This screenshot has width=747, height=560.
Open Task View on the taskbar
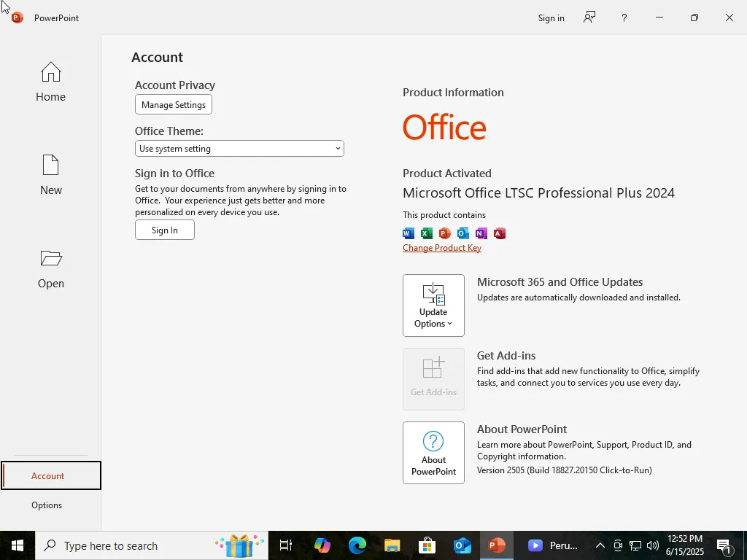[x=286, y=545]
